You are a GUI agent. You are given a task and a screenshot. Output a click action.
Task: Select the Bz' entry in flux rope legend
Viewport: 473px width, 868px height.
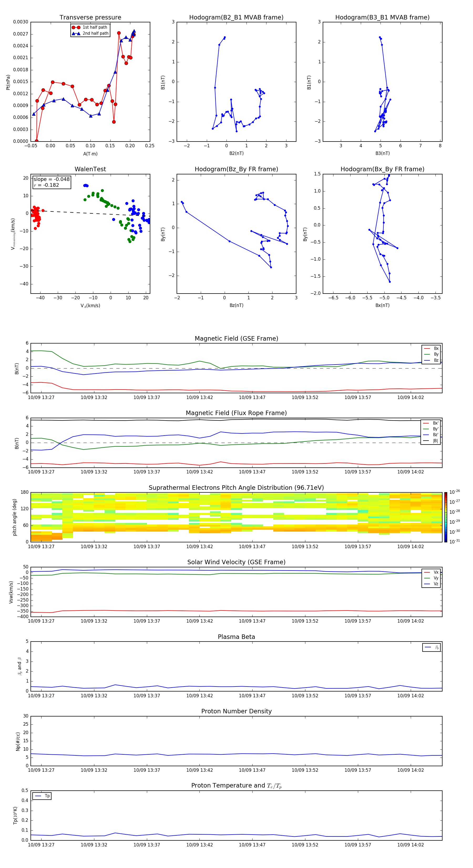431,435
